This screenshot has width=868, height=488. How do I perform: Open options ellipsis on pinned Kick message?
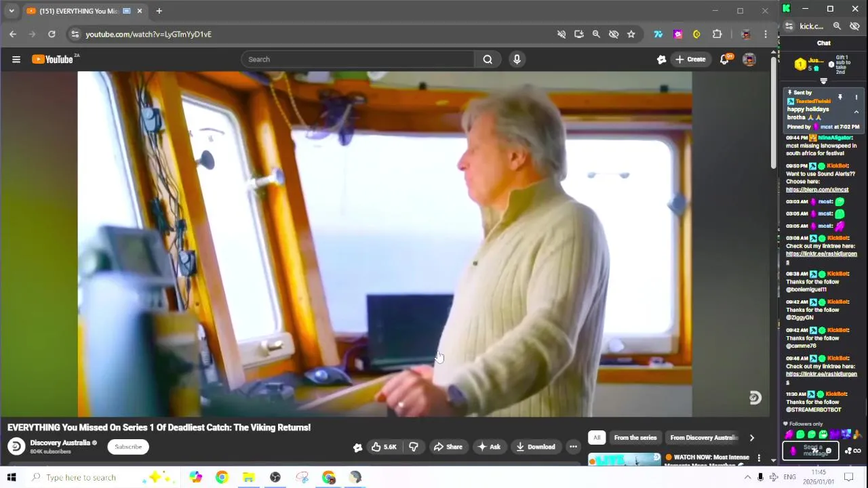coord(856,98)
